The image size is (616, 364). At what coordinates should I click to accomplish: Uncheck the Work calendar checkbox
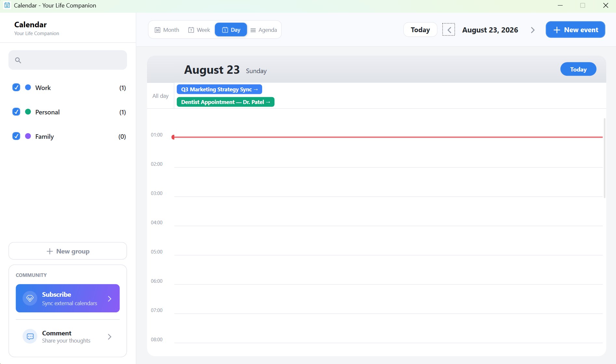pos(16,87)
